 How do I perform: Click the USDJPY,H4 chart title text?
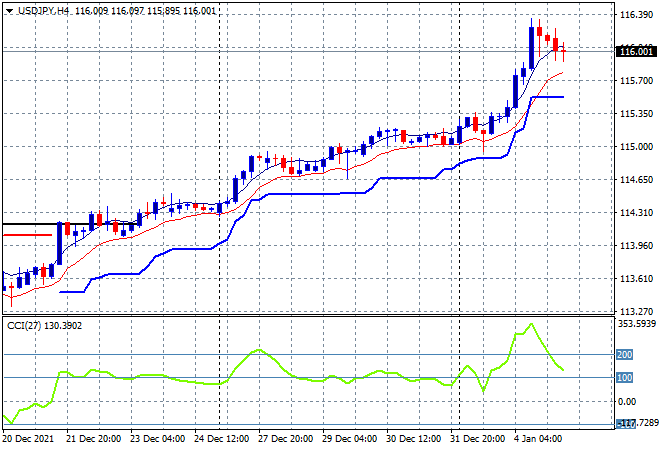(x=43, y=11)
